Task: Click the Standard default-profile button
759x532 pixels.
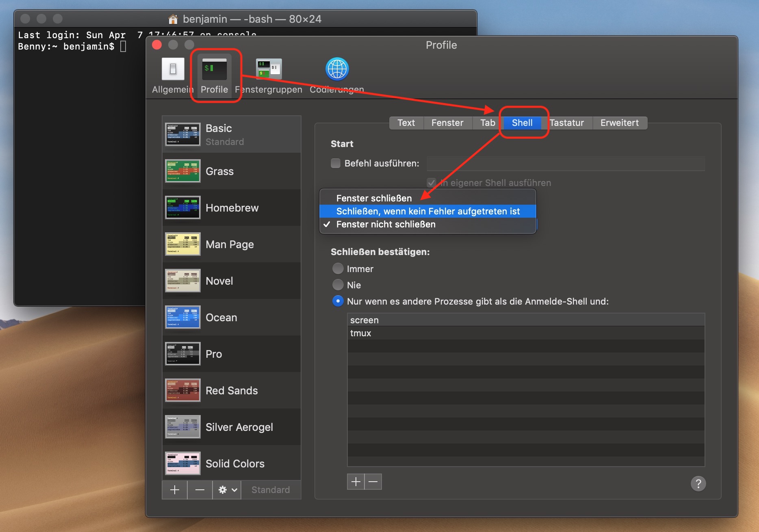Action: click(x=271, y=490)
